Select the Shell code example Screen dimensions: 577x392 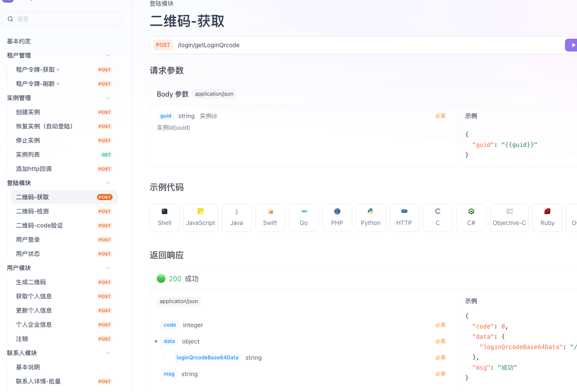164,217
